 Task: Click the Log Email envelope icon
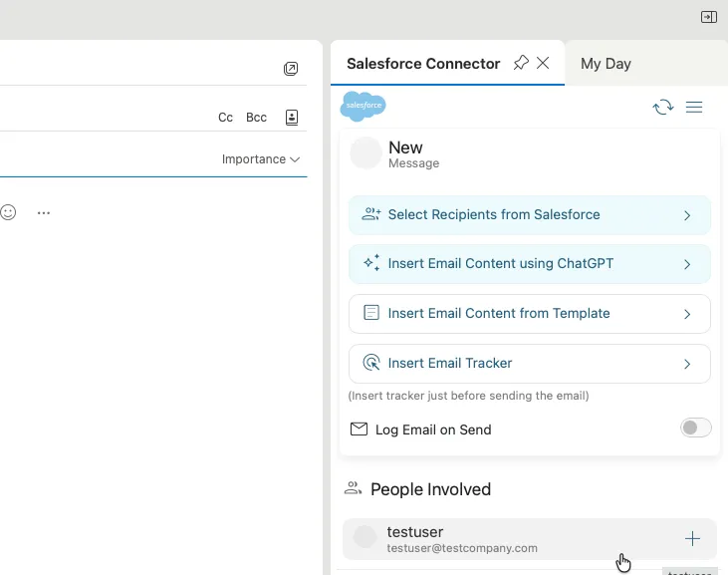(359, 430)
